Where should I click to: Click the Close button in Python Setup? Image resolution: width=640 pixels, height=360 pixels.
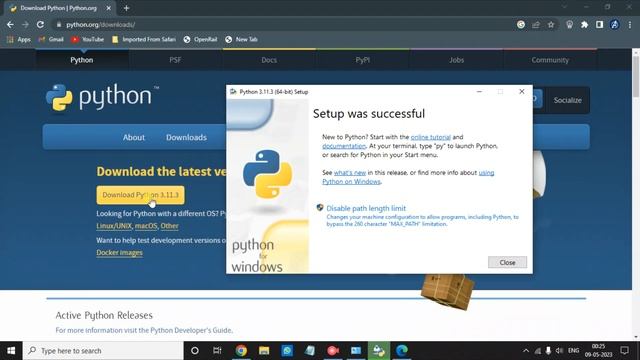tap(507, 262)
